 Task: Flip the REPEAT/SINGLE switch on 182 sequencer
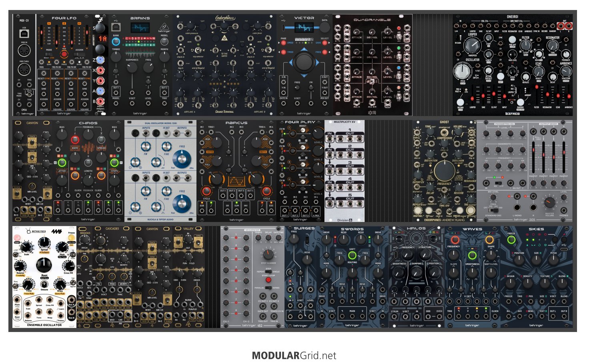(268, 272)
